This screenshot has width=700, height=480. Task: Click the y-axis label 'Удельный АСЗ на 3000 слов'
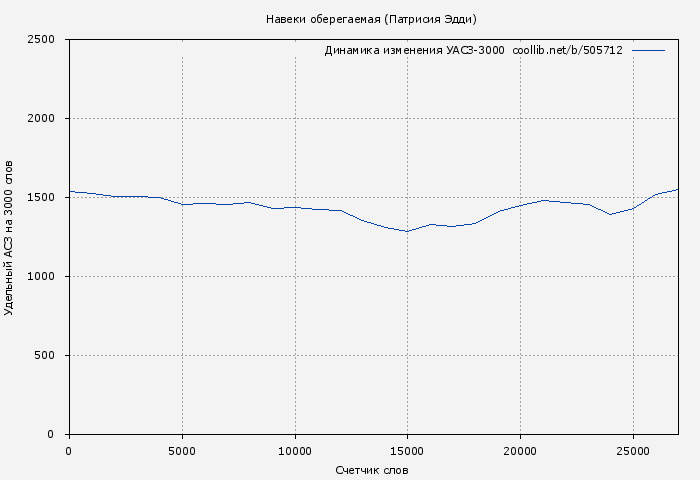point(10,237)
